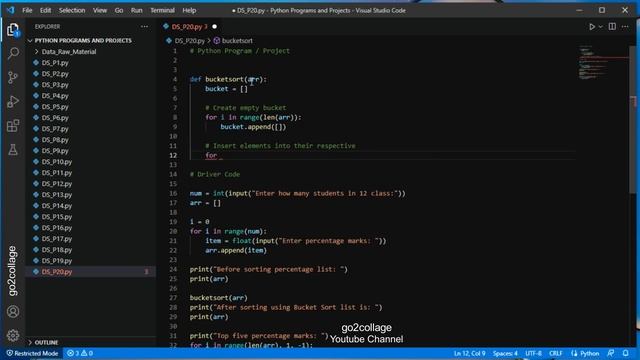
Task: Open the Explorer view in activity bar
Action: (x=13, y=30)
